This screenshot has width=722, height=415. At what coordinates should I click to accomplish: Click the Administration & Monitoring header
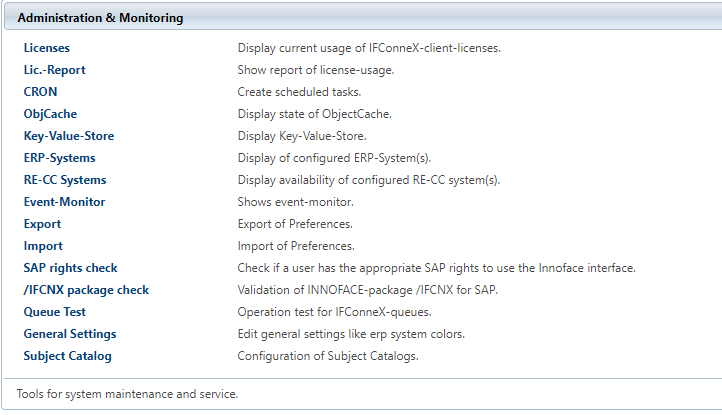tap(100, 18)
